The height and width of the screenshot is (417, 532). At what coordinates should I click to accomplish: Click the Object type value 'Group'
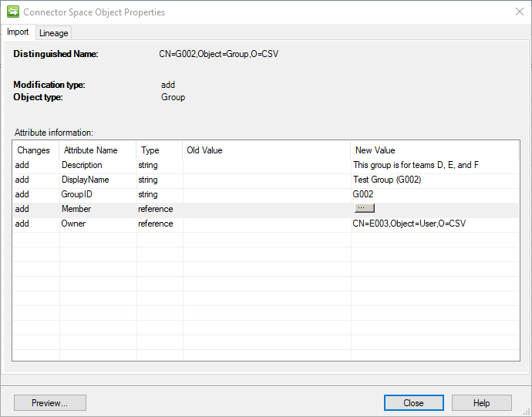click(173, 97)
